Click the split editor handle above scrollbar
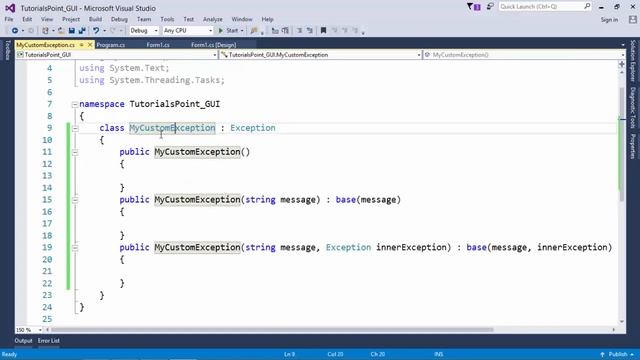The height and width of the screenshot is (360, 640). [x=622, y=64]
